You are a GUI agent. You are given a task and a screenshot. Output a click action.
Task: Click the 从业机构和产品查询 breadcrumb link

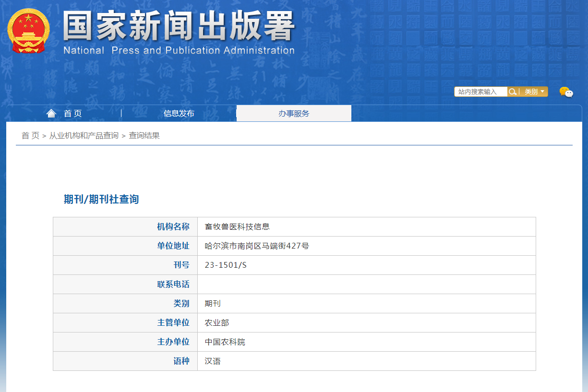[84, 136]
